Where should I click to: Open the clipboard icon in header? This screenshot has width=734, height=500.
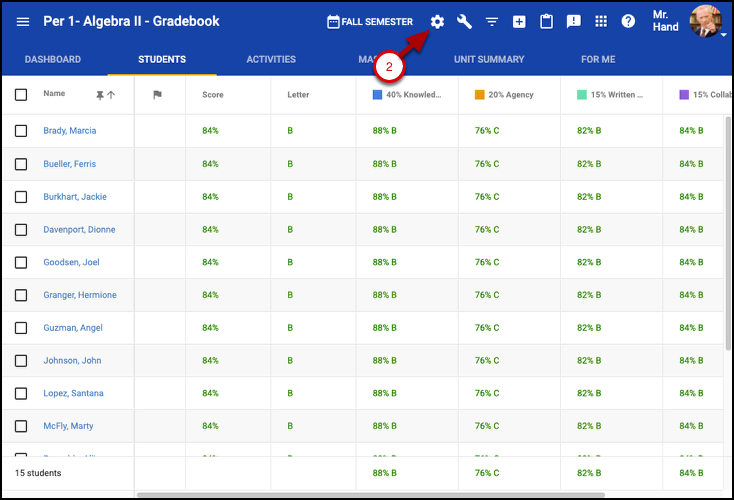[546, 22]
